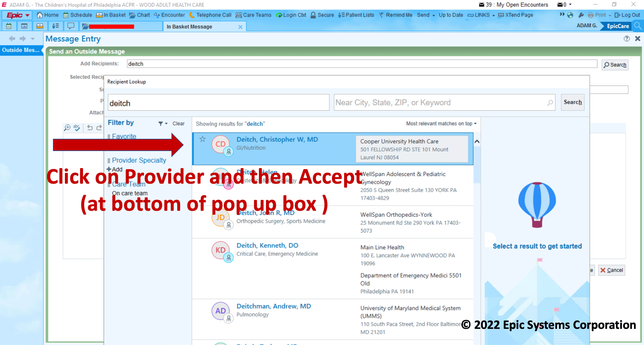Open Message Entry help question mark
The image size is (644, 345).
coord(627,39)
